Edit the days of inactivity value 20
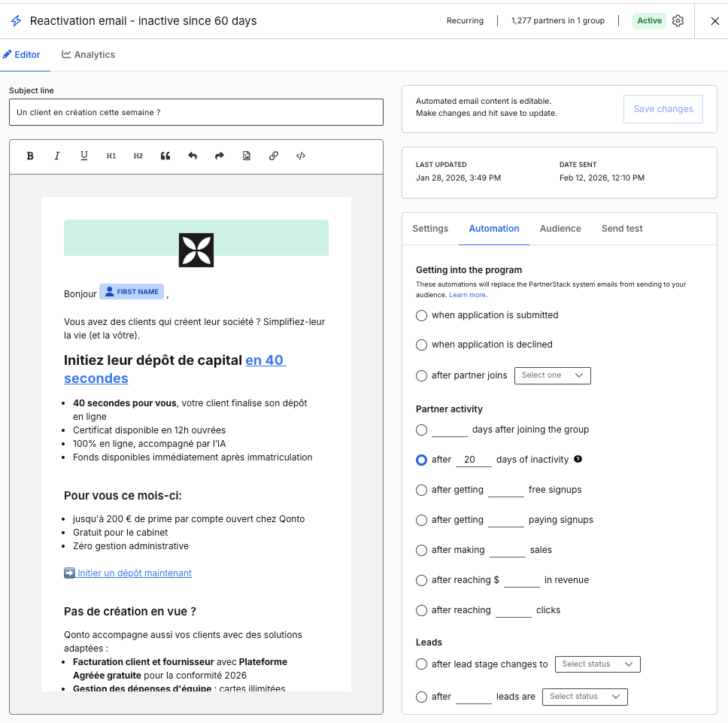728x723 pixels. point(474,460)
